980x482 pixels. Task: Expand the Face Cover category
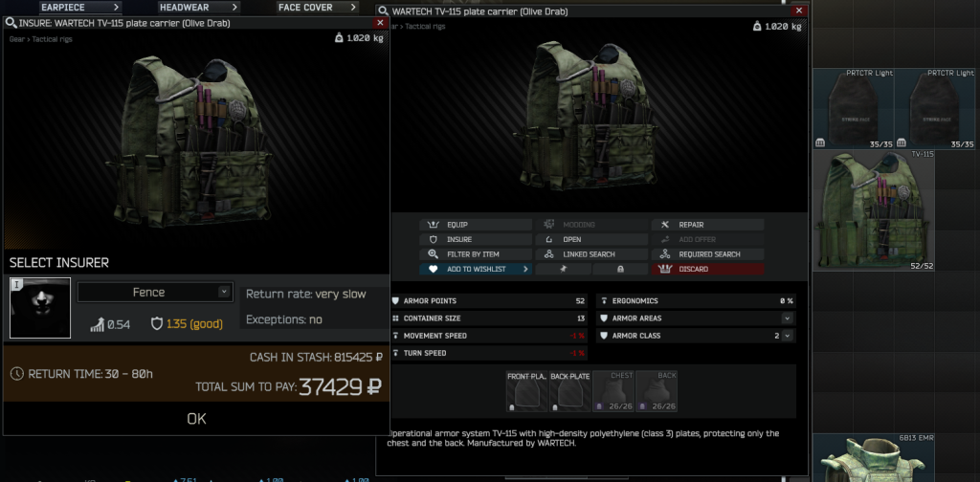318,8
